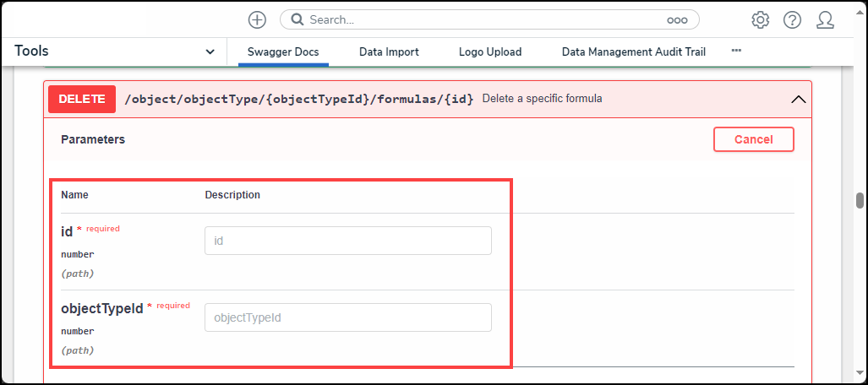Expand the Tools dropdown

click(x=210, y=52)
